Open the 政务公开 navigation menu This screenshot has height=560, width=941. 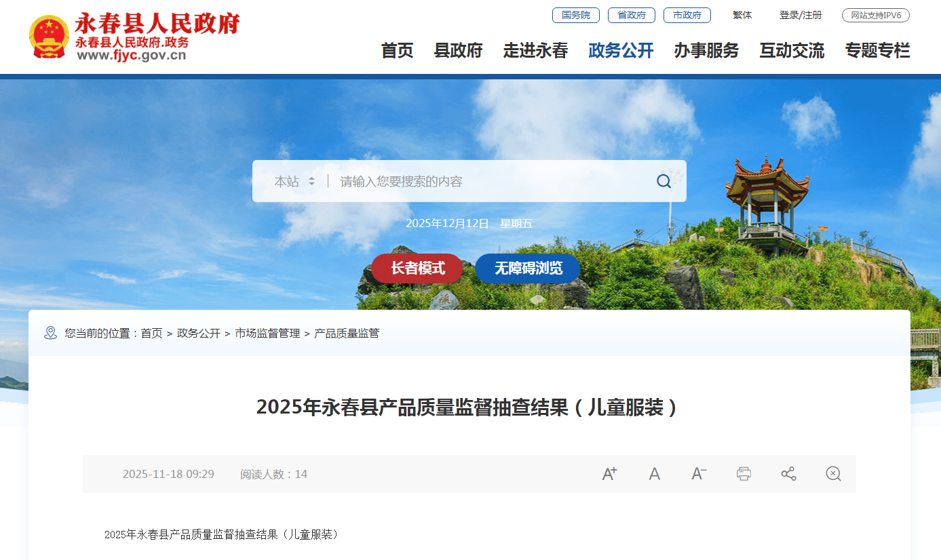click(x=621, y=50)
